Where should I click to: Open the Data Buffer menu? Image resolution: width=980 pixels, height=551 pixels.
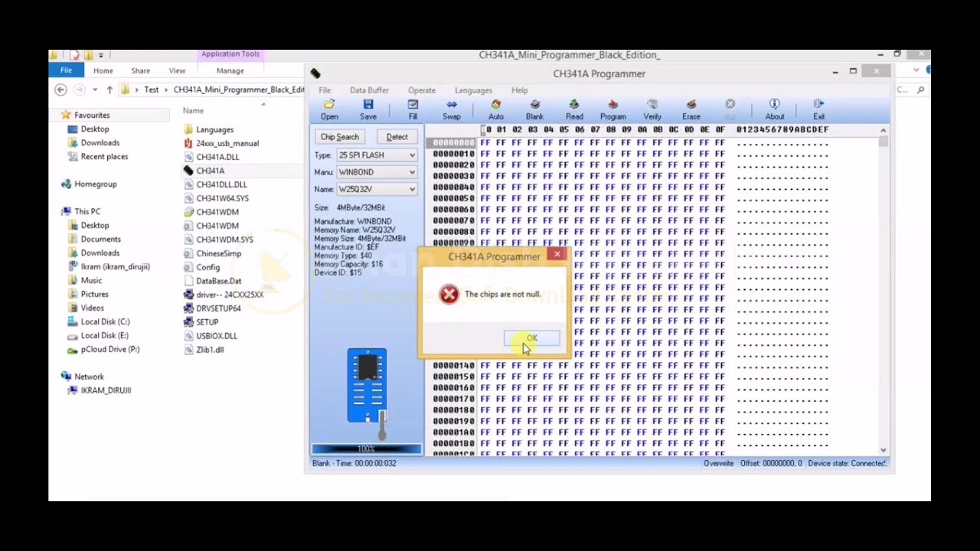pos(369,90)
